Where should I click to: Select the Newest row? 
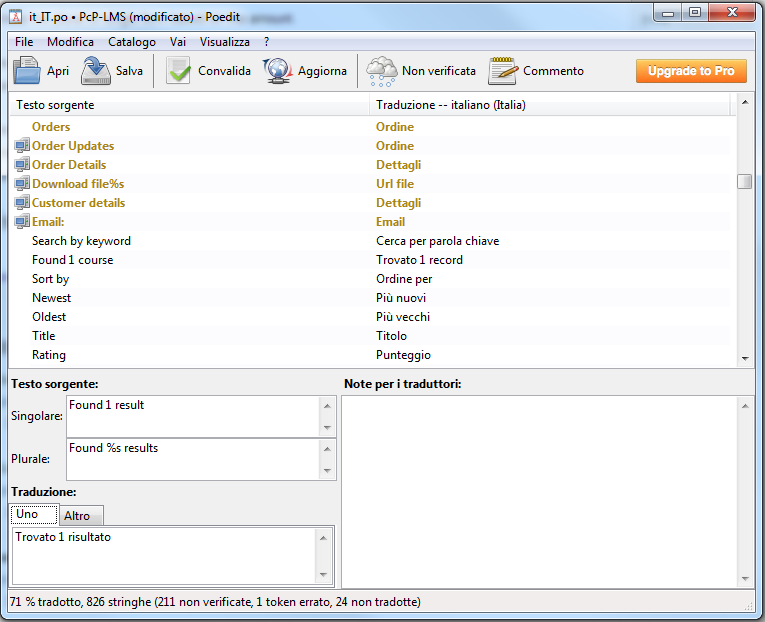(372, 298)
